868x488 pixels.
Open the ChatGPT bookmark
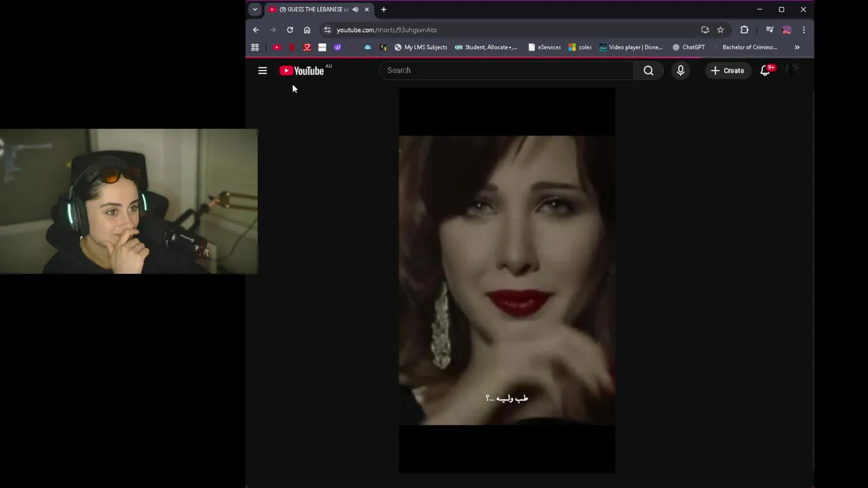point(688,47)
